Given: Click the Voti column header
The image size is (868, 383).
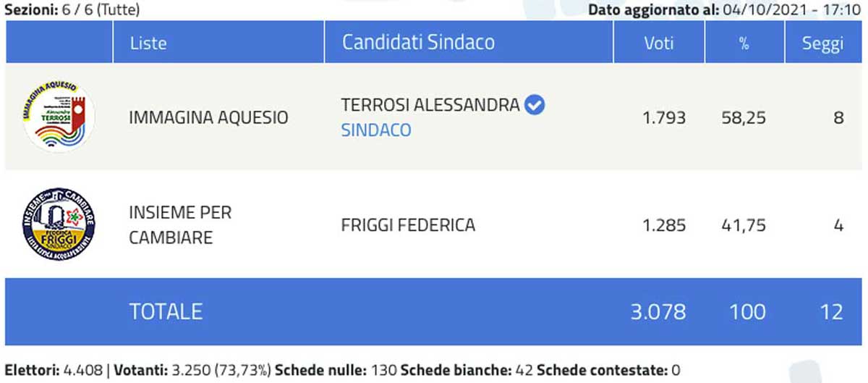Looking at the screenshot, I should [659, 43].
